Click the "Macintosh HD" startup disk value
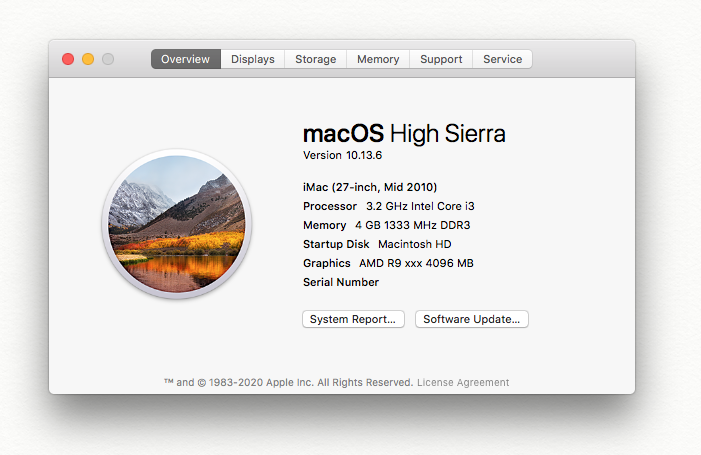This screenshot has width=701, height=455. [x=415, y=244]
